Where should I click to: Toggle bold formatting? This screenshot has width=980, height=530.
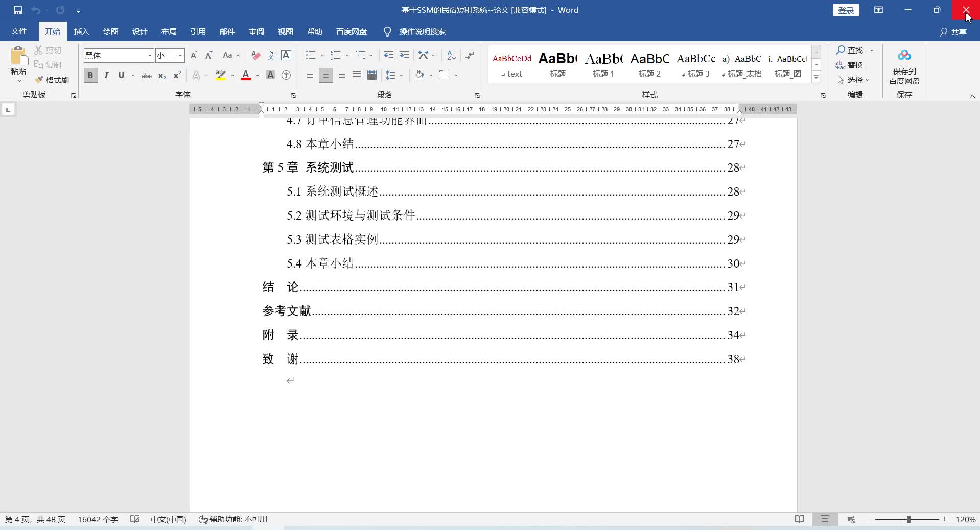coord(90,75)
